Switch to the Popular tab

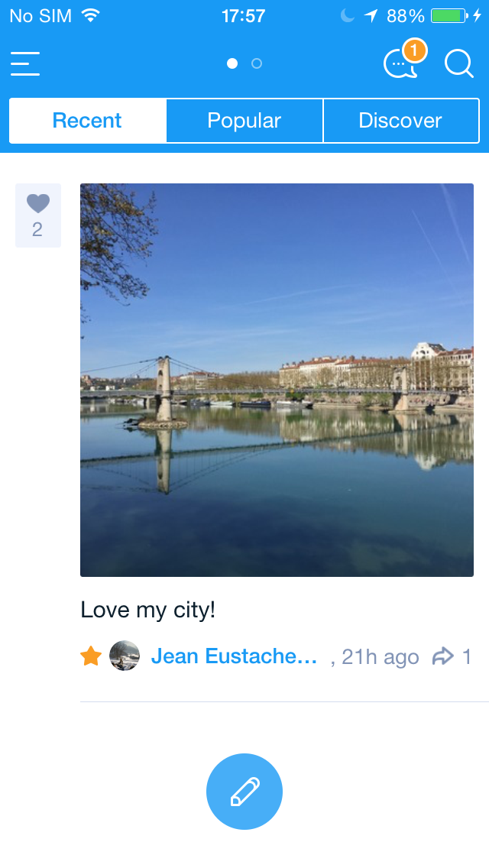tap(244, 121)
